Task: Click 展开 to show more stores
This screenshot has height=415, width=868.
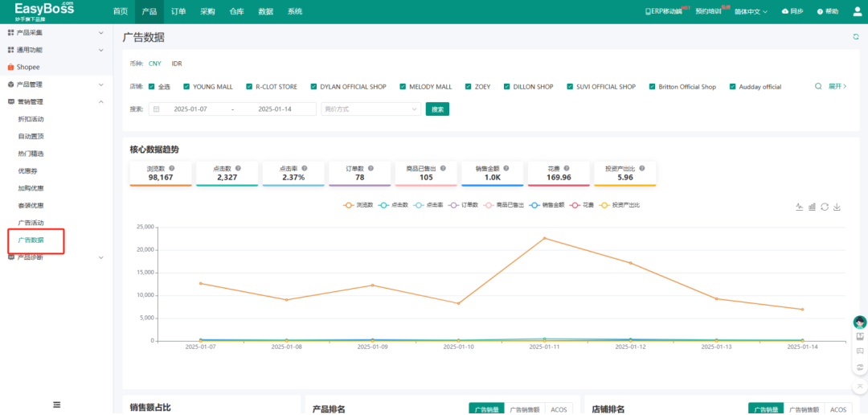Action: tap(837, 86)
